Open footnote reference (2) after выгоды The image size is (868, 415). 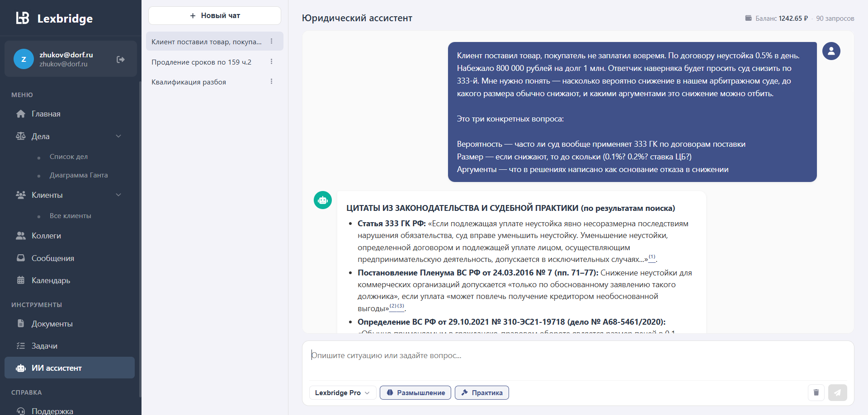(393, 306)
